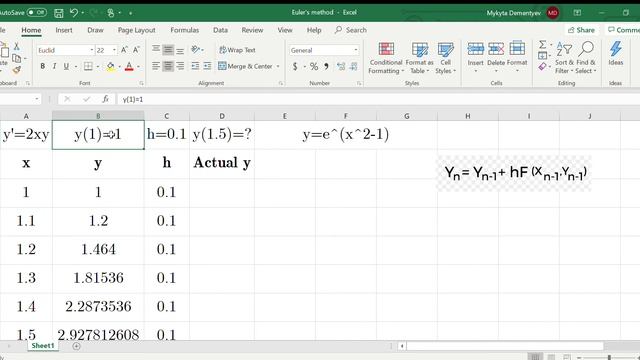Screen dimensions: 640x360
Task: Click the Share button
Action: click(581, 30)
